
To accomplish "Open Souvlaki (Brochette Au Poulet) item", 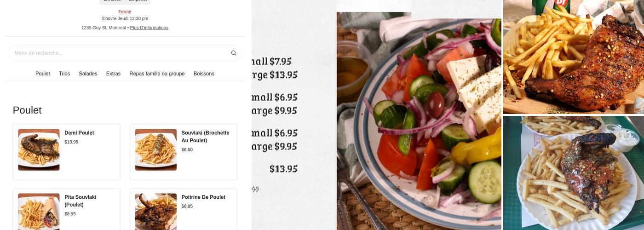I will (x=183, y=152).
